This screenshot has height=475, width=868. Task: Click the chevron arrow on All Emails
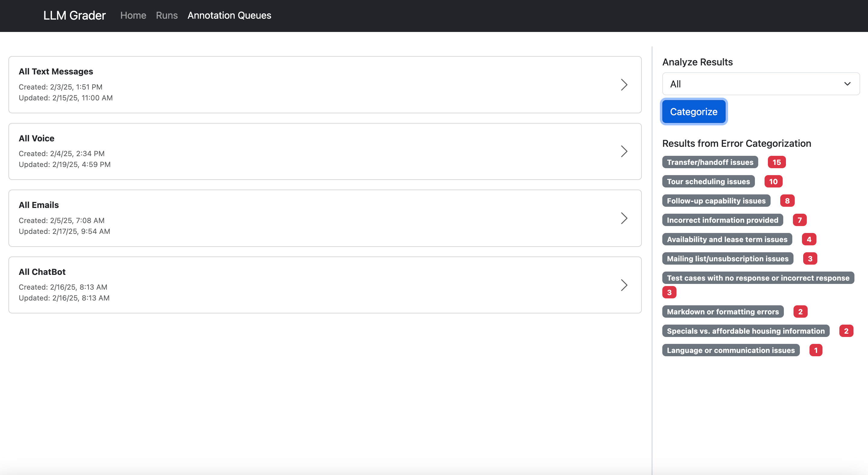624,219
